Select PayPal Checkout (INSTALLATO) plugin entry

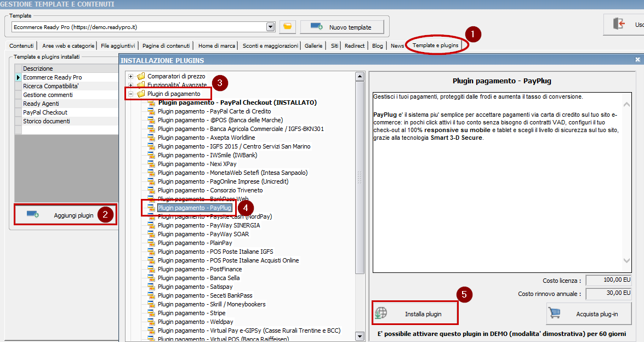pos(237,102)
